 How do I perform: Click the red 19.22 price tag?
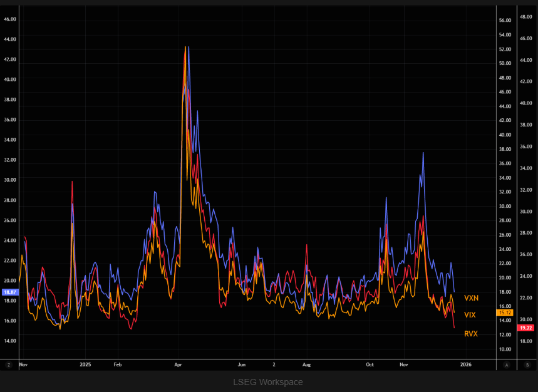525,328
